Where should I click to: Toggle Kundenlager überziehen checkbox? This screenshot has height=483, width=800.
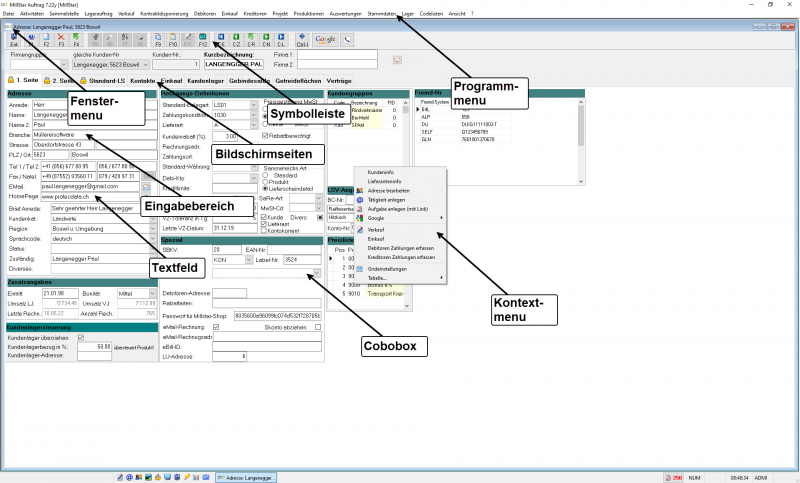point(81,338)
